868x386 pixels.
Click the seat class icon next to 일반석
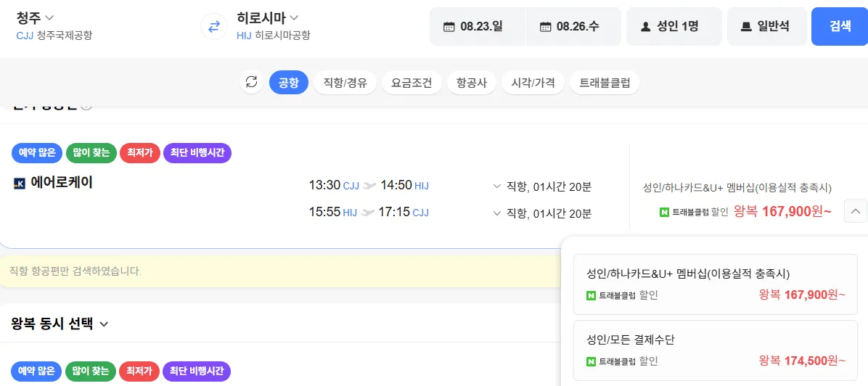coord(745,27)
